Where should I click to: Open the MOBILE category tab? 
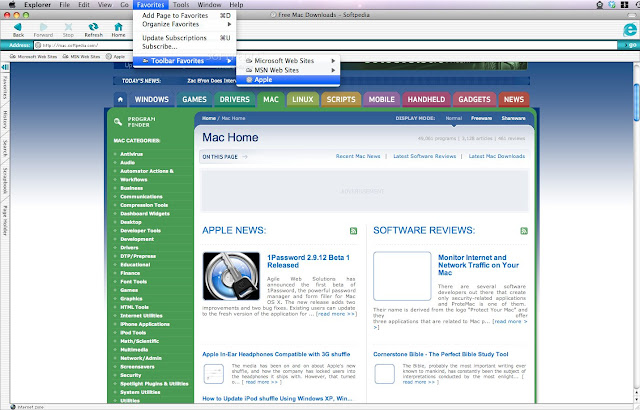[x=382, y=100]
